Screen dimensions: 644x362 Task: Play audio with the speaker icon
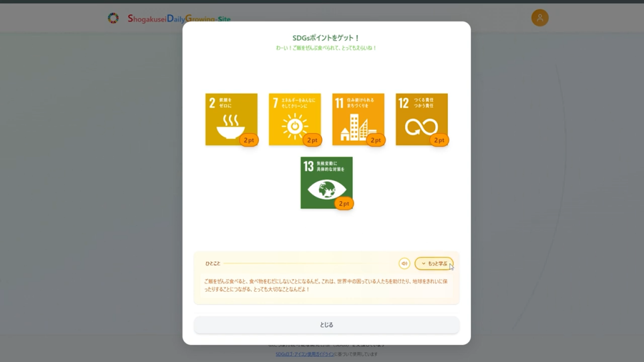[404, 263]
